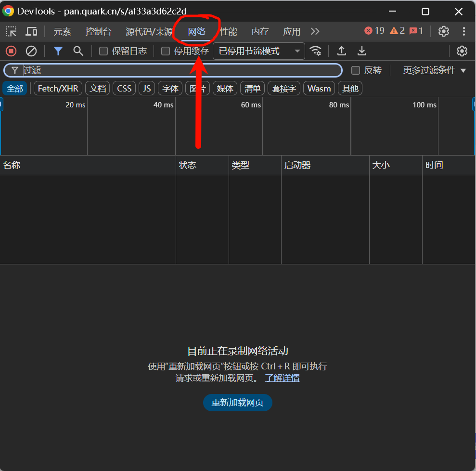The image size is (476, 471).
Task: Open the 内存 tab
Action: click(x=260, y=31)
